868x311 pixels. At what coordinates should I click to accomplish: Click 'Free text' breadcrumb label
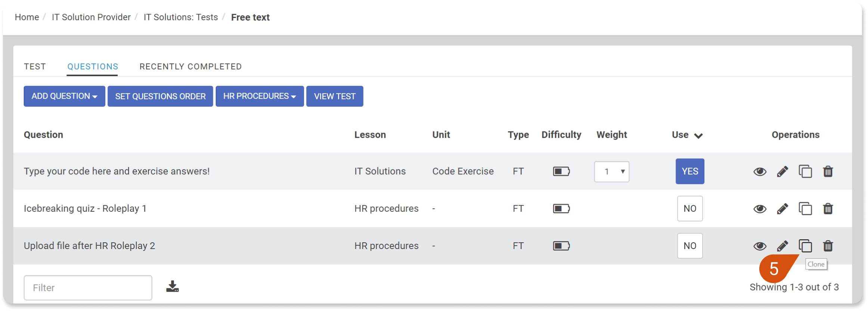tap(250, 17)
